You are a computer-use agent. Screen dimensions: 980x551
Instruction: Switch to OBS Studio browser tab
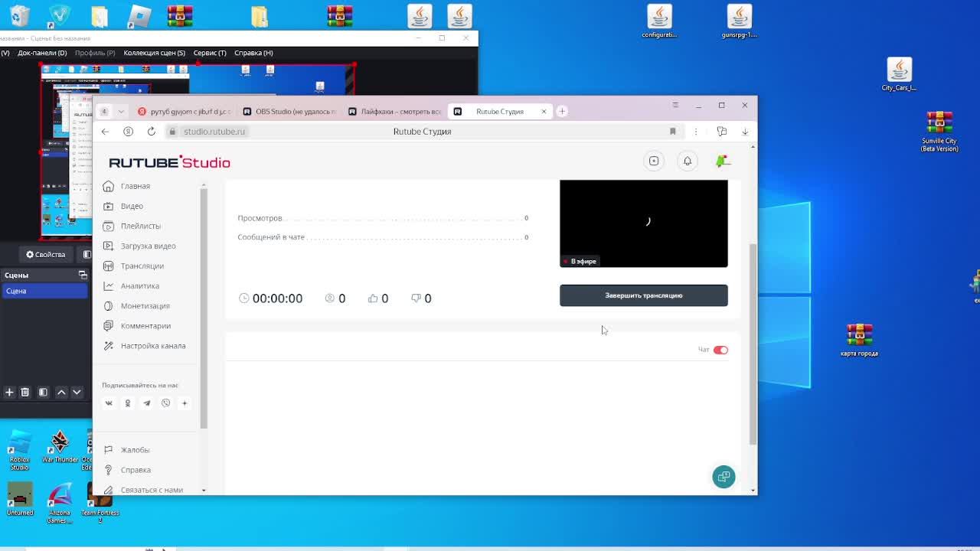[x=289, y=112]
